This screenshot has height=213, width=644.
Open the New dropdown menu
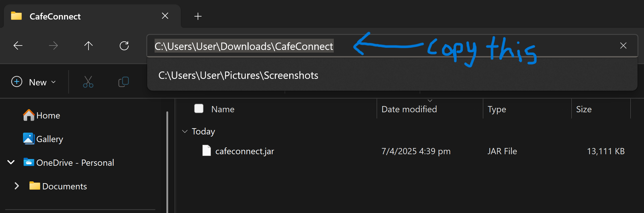[33, 82]
